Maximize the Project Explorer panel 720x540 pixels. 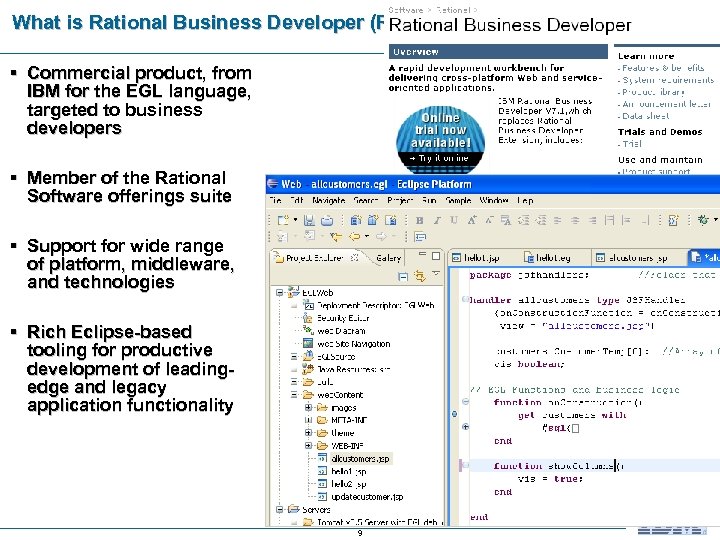tap(436, 256)
